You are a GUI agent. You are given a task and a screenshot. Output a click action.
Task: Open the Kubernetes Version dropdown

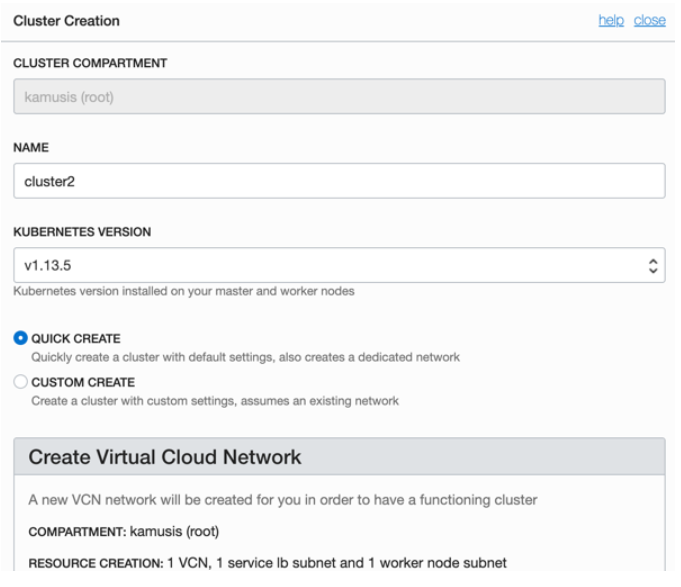(330, 266)
